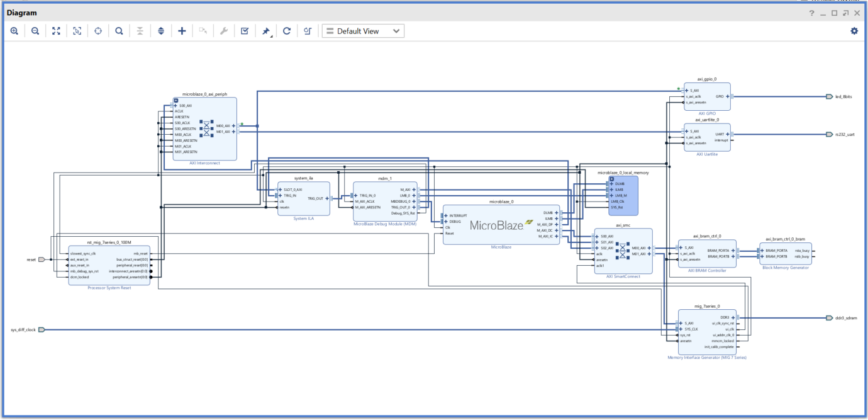Click the Make External toolbar icon
Screen dimensions: 868x420
(203, 31)
